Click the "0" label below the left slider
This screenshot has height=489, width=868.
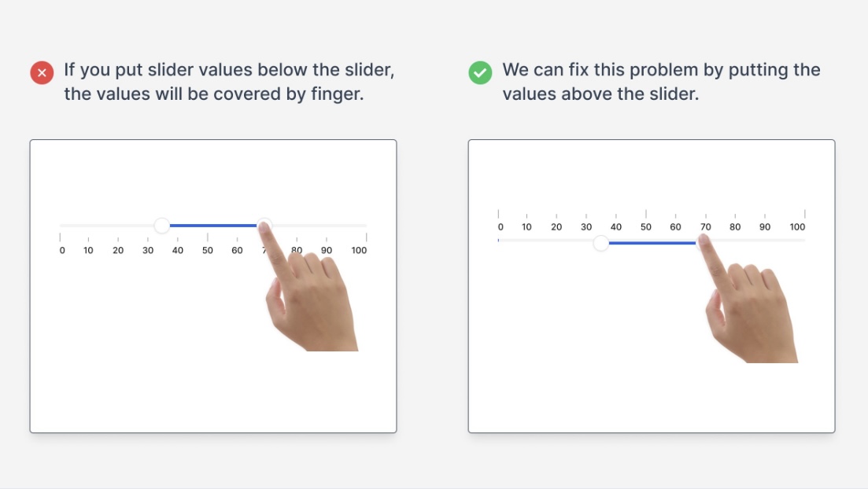pyautogui.click(x=62, y=251)
